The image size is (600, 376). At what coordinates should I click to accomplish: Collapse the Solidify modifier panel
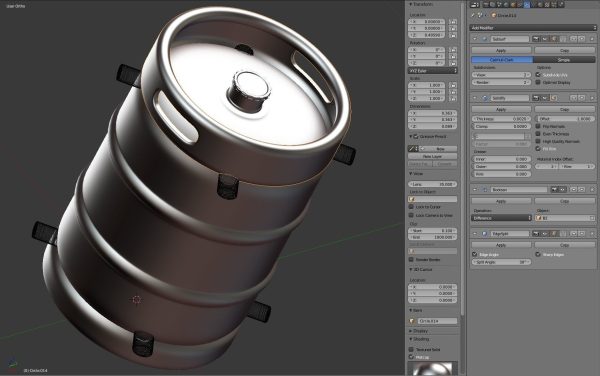[475, 98]
